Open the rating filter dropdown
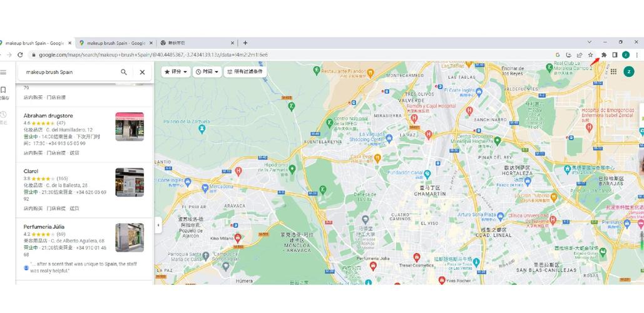The image size is (644, 313). tap(176, 72)
